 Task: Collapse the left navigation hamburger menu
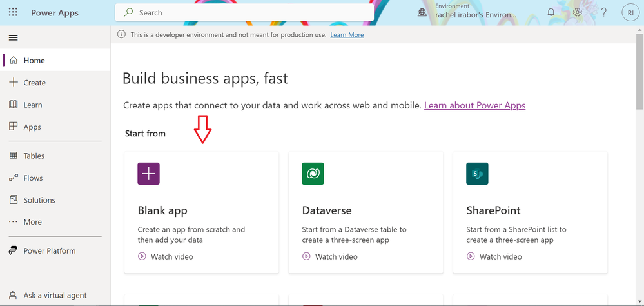point(14,38)
